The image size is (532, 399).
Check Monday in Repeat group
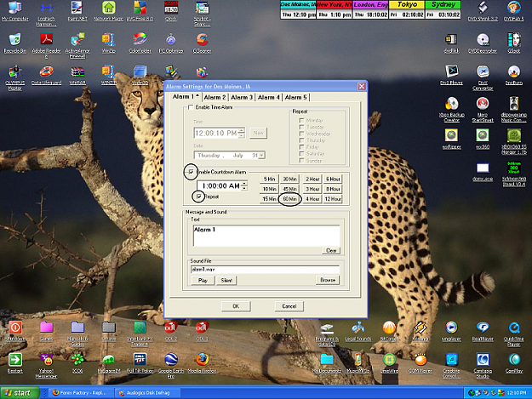click(x=301, y=120)
